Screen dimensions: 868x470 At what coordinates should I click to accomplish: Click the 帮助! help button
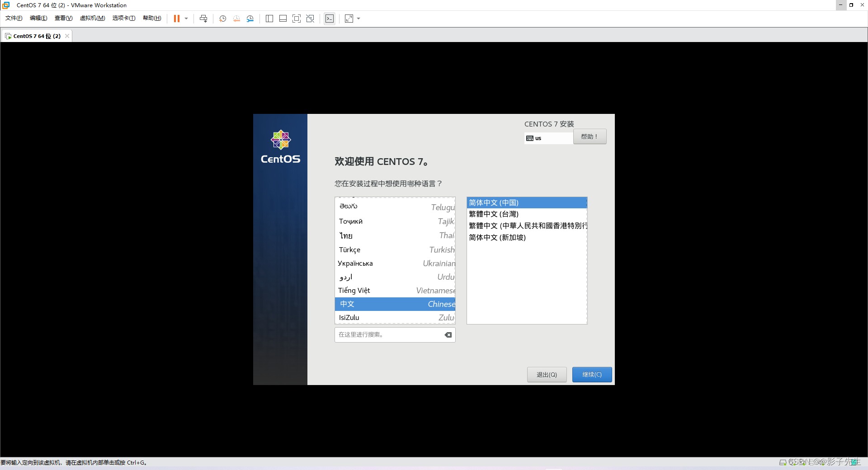[590, 136]
